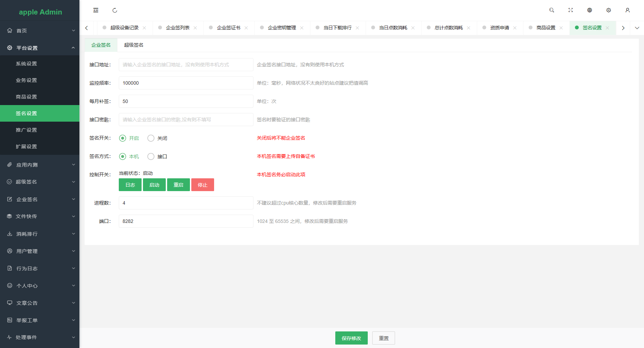
Task: Click the user profile icon
Action: point(627,10)
